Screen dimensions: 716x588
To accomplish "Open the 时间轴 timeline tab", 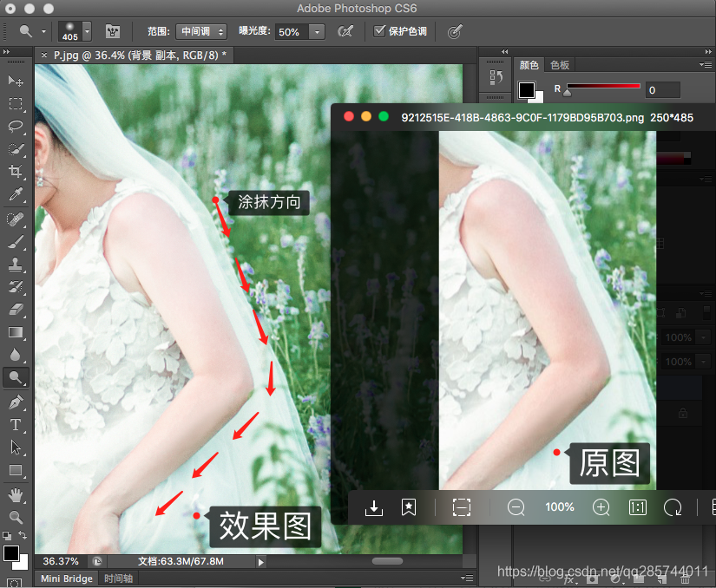I will [x=118, y=578].
